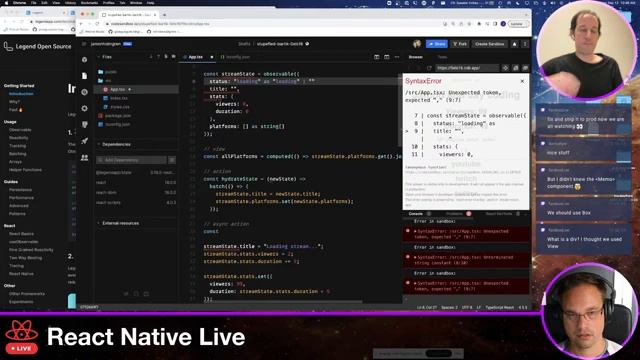Screen dimensions: 640x360
Task: Refresh the preview browser
Action: 429,68
